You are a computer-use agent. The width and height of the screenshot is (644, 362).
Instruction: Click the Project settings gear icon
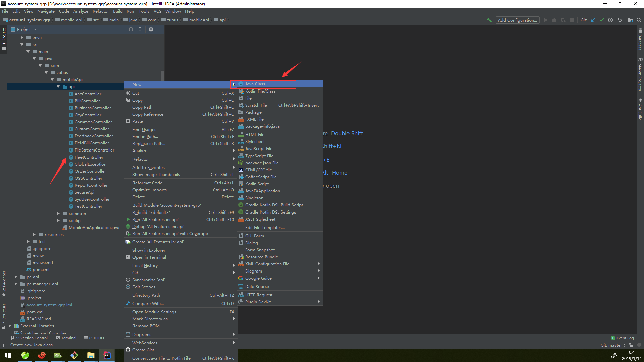(x=150, y=29)
